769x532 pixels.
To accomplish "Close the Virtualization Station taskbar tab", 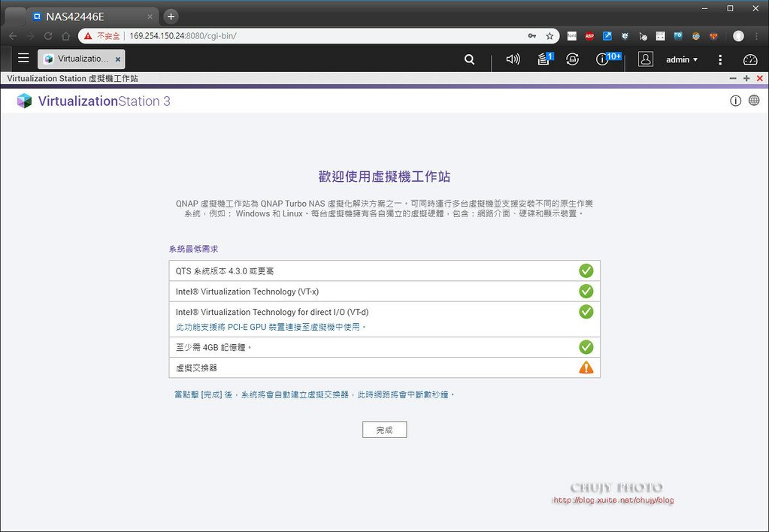I will pos(118,59).
